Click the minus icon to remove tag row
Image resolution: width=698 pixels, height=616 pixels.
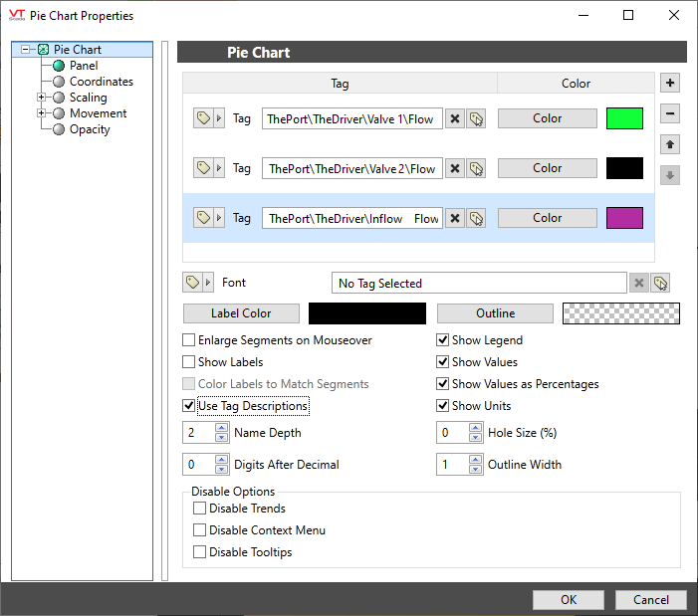(x=670, y=114)
